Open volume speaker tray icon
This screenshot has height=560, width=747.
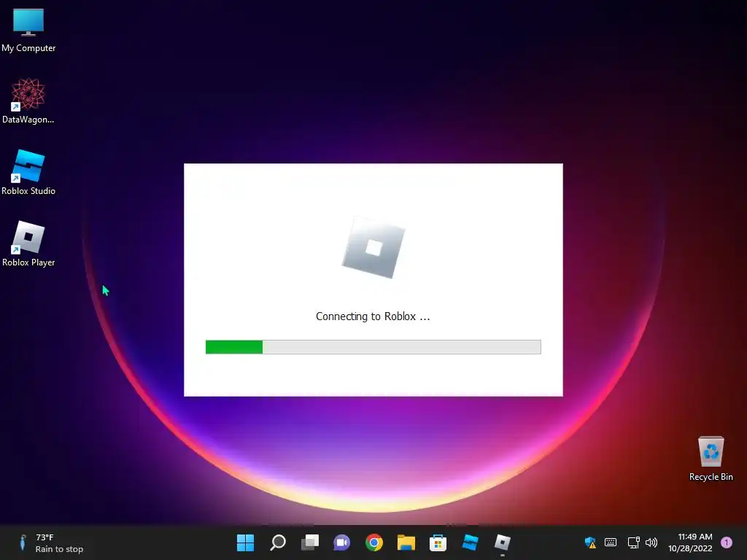click(x=651, y=542)
